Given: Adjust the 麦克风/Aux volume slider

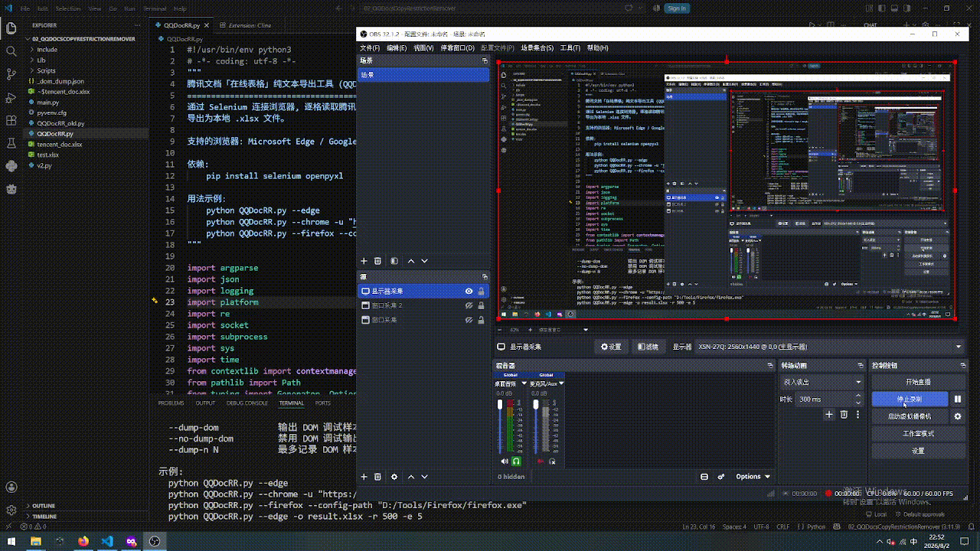Looking at the screenshot, I should [536, 404].
